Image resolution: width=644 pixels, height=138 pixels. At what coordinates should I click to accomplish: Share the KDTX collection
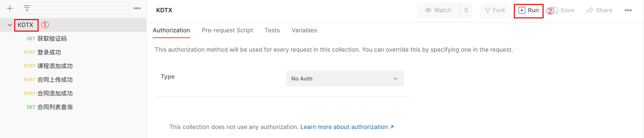click(600, 10)
